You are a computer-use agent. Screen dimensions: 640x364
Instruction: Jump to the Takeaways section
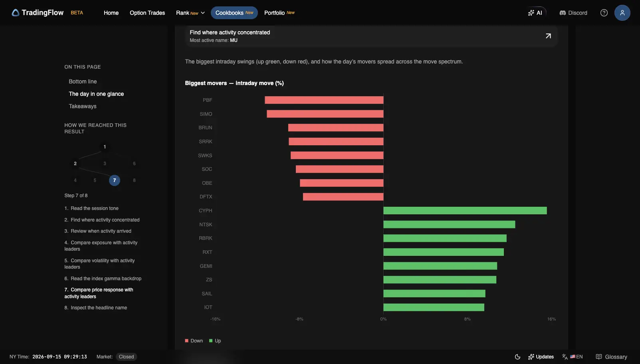(x=83, y=106)
